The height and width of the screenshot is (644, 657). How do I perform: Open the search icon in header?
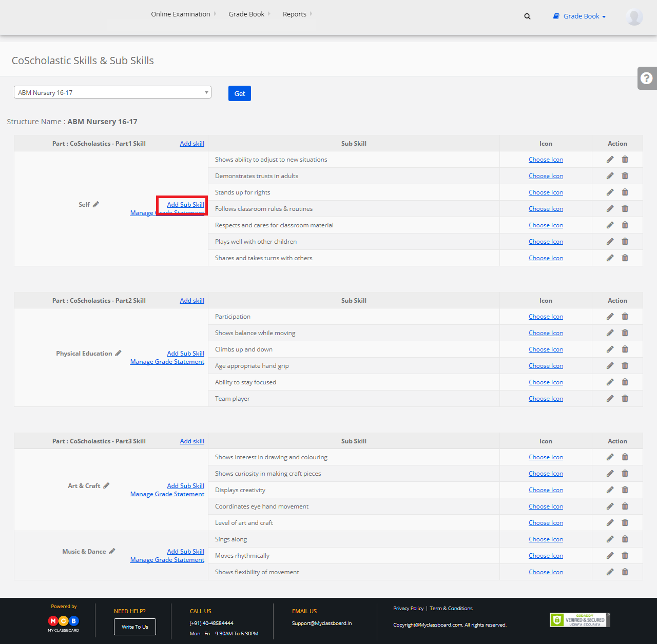tap(527, 16)
